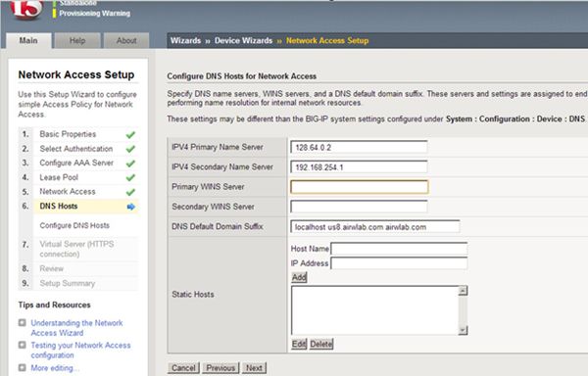Open the About tab
The image size is (588, 376).
(x=126, y=40)
